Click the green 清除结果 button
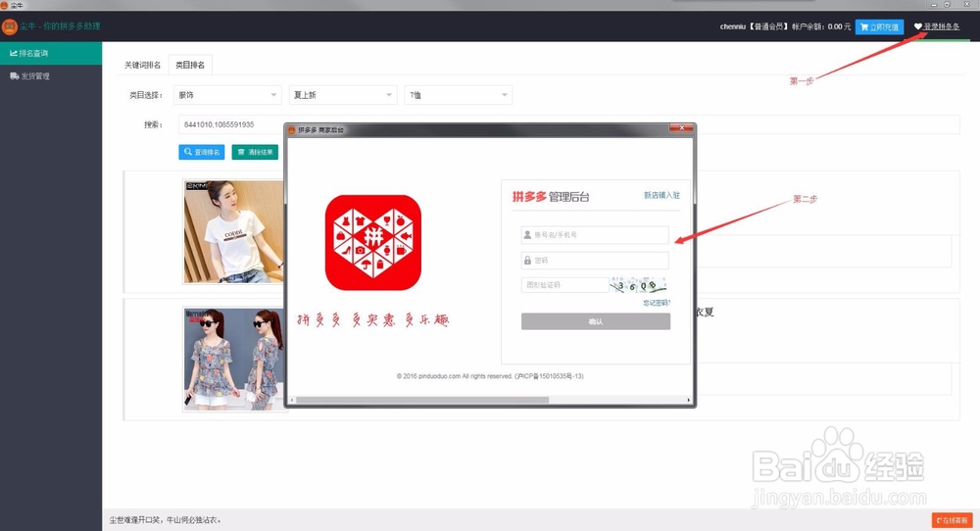Screen dimensions: 980x531 255,152
